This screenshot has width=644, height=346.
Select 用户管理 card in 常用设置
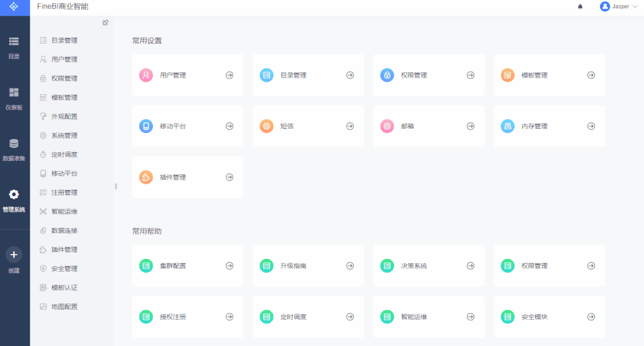coord(187,75)
